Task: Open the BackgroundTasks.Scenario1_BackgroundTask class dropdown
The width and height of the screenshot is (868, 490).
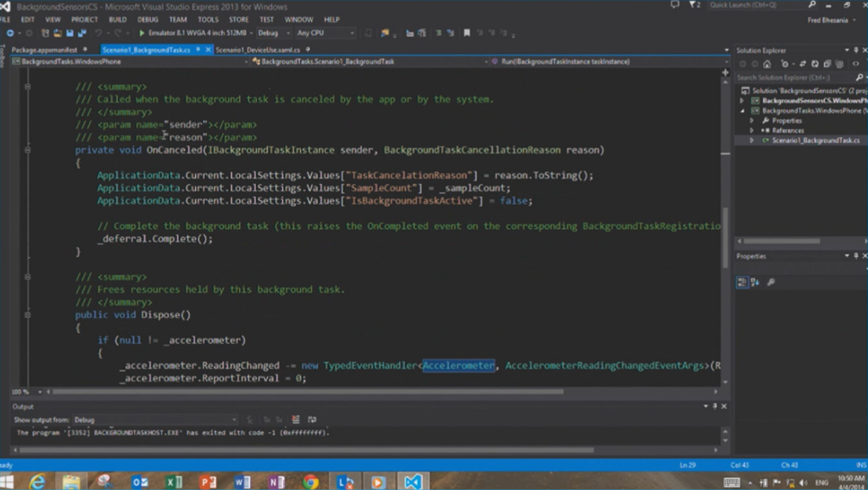Action: [370, 61]
